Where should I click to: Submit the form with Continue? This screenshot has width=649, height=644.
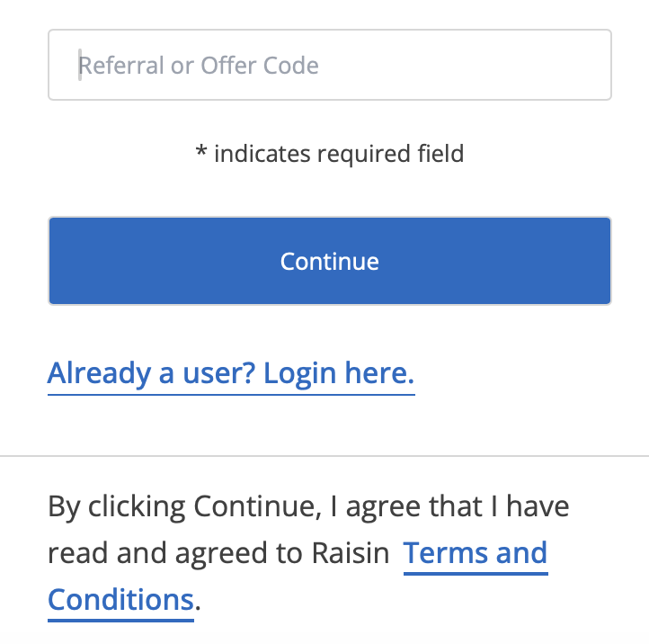pos(329,261)
